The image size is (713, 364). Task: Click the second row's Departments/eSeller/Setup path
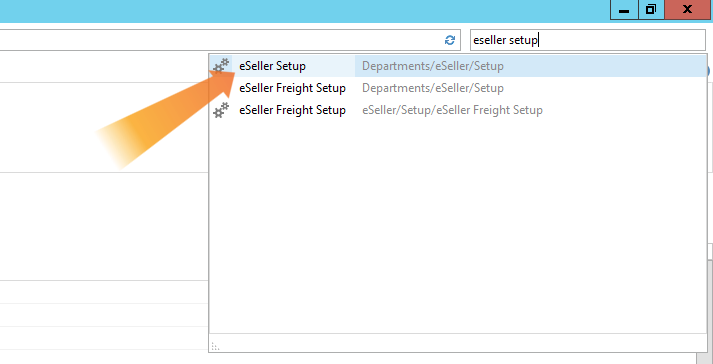click(433, 88)
